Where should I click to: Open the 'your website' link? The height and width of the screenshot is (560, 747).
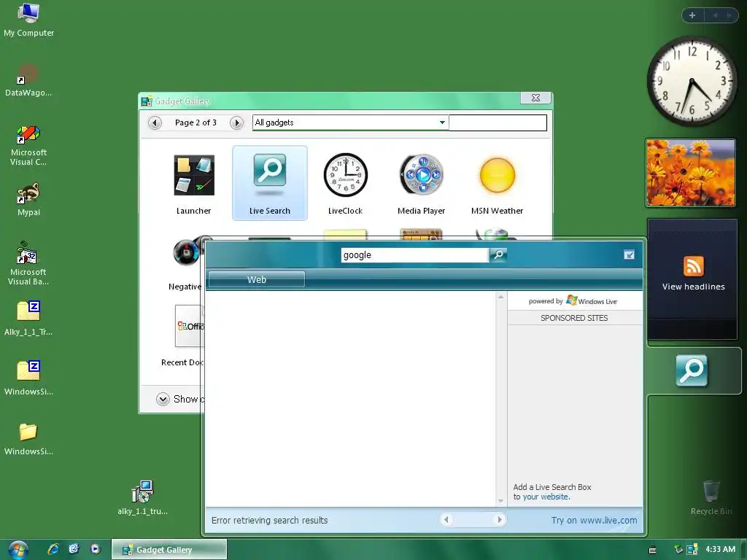pos(546,497)
